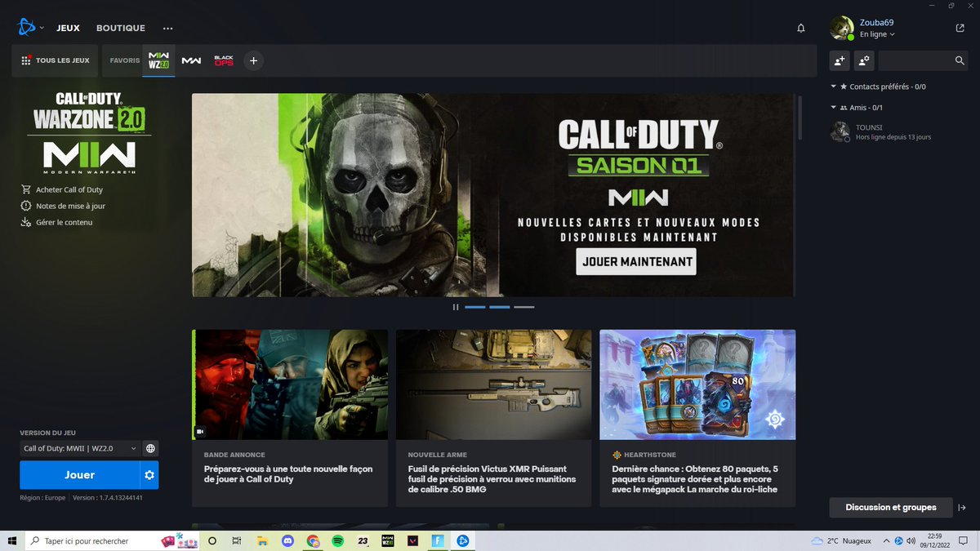Click the blue Jouer button
The image size is (980, 551).
(x=80, y=475)
